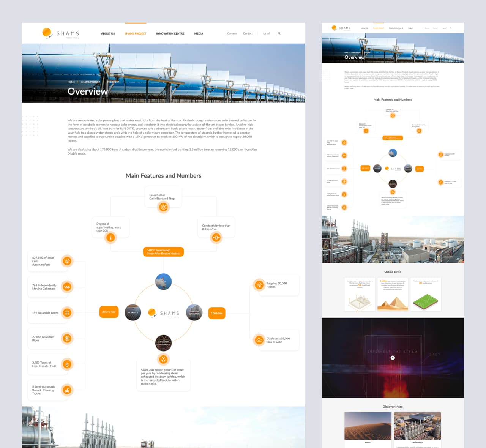
Task: Click the Steam circle at top of the large diagram
Action: [164, 282]
